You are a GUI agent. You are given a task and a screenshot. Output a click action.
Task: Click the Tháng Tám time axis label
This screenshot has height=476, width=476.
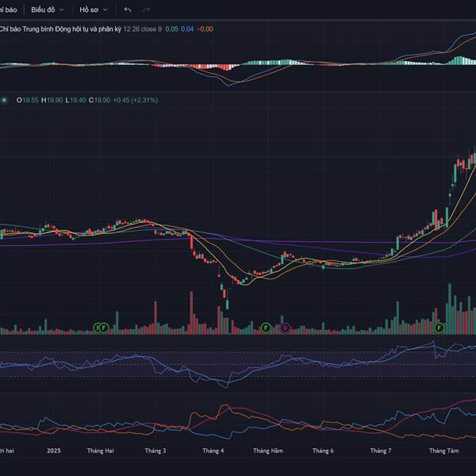click(x=443, y=451)
